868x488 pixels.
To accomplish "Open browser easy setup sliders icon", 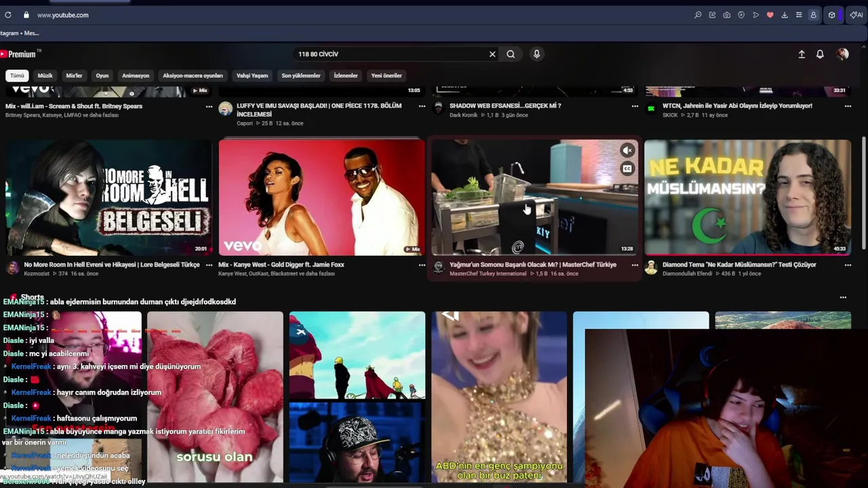I will point(799,15).
